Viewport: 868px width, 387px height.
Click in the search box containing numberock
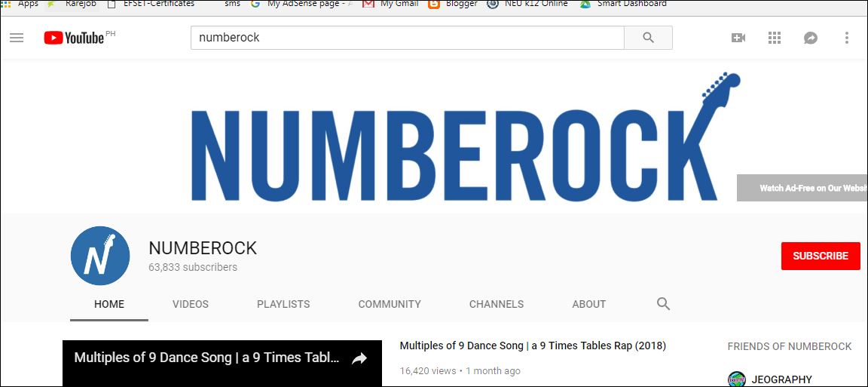click(408, 38)
